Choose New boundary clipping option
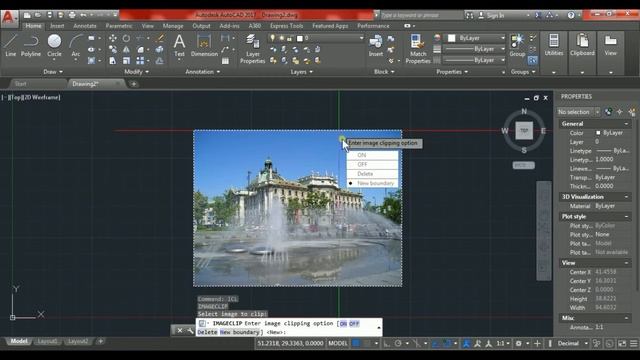The image size is (640, 360). 372,183
